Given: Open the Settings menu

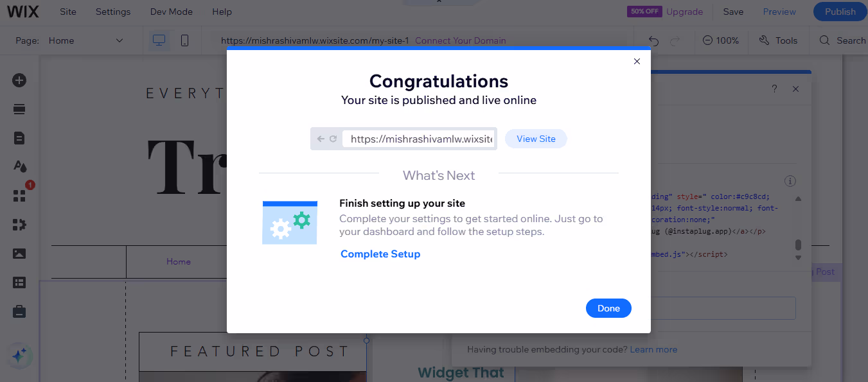Looking at the screenshot, I should pos(113,11).
